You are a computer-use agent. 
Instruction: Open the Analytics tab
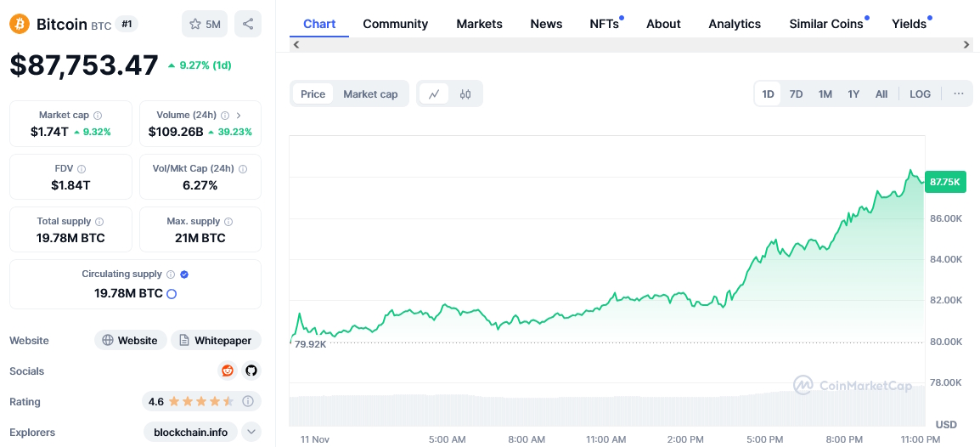[735, 24]
